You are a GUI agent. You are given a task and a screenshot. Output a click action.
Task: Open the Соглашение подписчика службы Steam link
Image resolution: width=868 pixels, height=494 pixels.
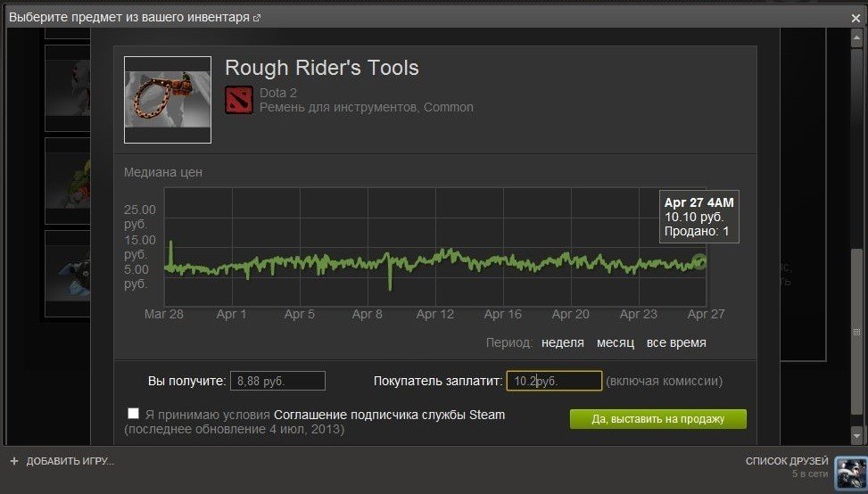(389, 415)
